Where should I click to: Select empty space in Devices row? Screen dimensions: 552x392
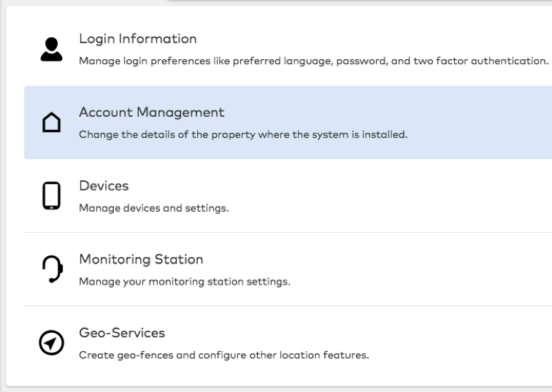click(x=402, y=196)
